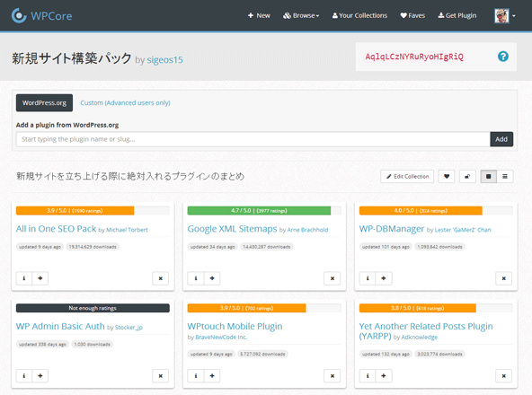Open WP-DBManager plugin link
This screenshot has width=532, height=395.
point(392,229)
